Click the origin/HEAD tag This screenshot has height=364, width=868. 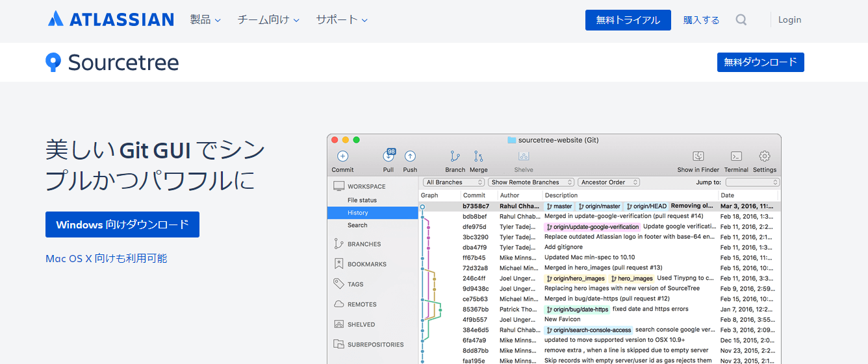click(x=646, y=206)
